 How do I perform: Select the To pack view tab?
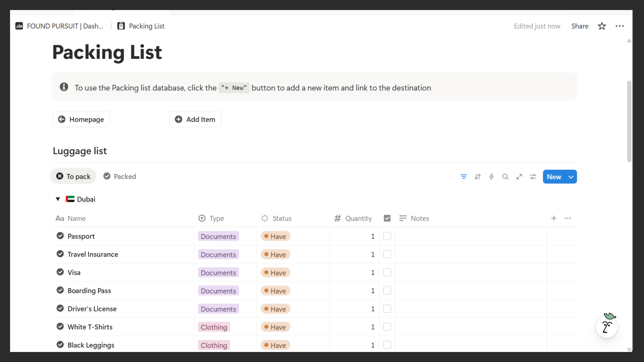(73, 176)
